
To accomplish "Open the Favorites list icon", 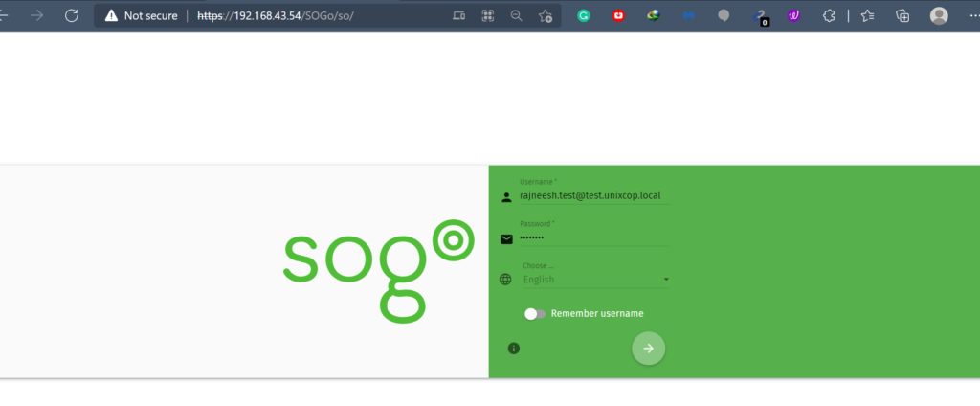I will point(867,15).
